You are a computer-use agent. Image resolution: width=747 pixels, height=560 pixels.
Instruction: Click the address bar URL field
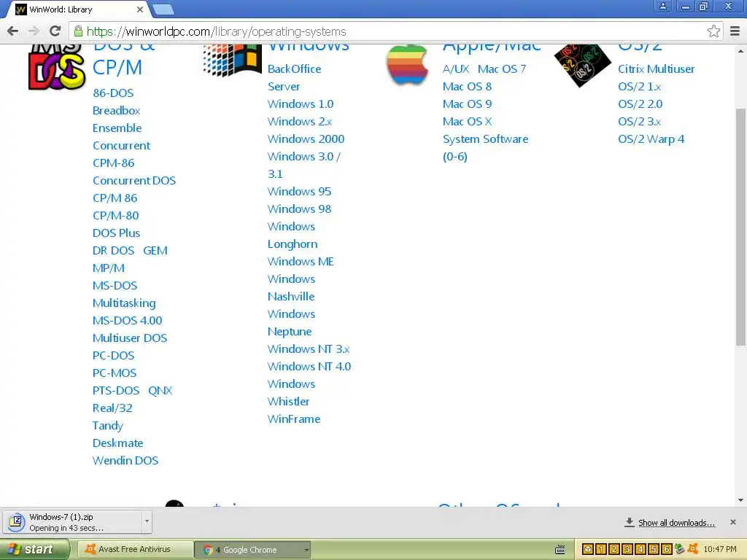point(391,31)
